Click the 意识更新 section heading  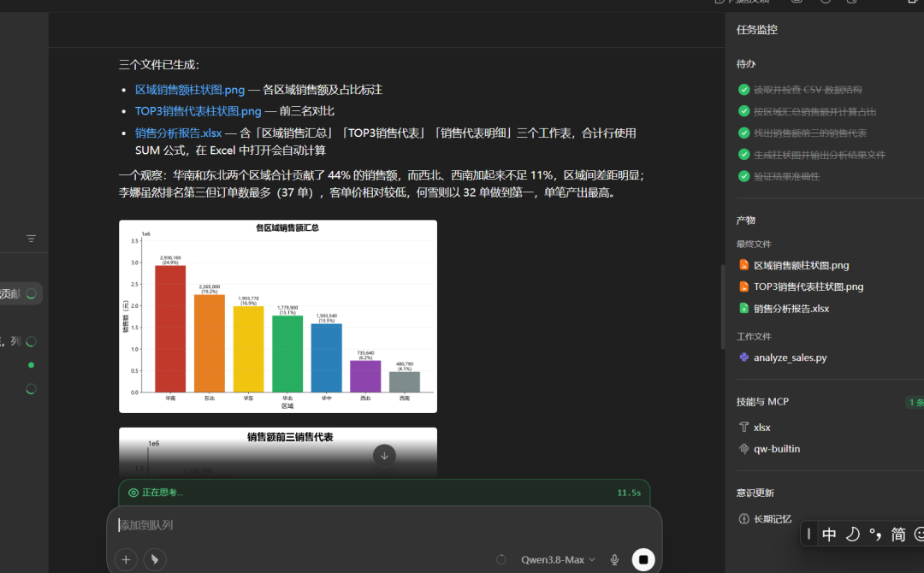tap(755, 493)
